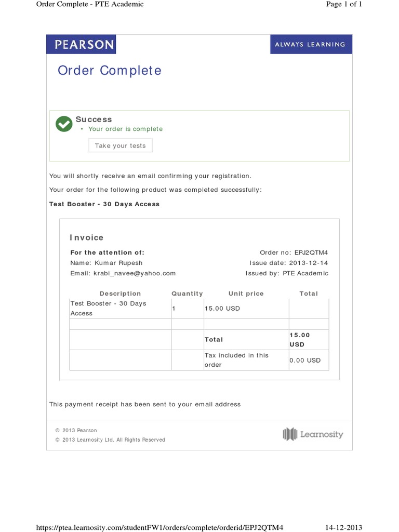Click the 15.00 USD unit price cell
Screen dimensions: 399x532
pyautogui.click(x=222, y=309)
